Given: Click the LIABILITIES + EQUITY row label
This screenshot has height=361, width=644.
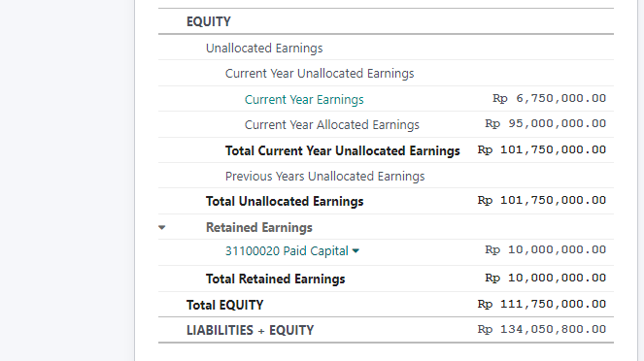Looking at the screenshot, I should click(x=250, y=330).
